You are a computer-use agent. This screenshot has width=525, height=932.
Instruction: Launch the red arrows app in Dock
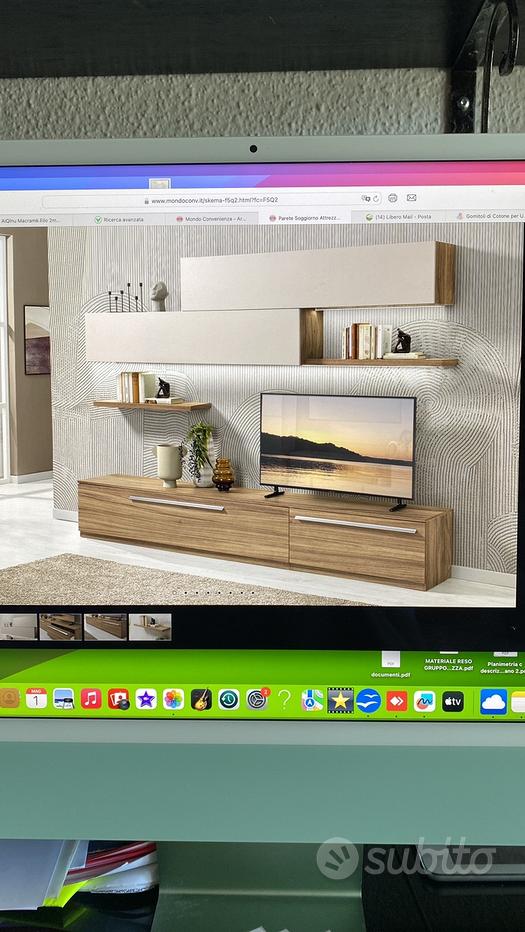[397, 701]
